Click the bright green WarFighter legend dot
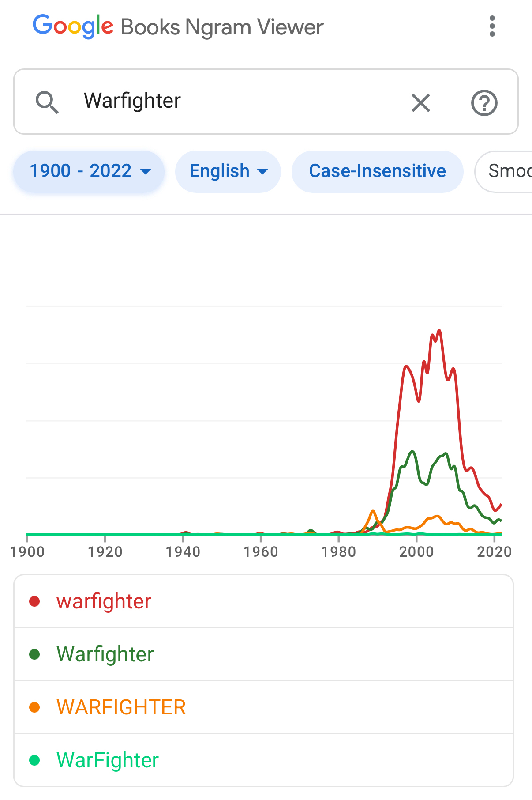Screen dimensions: 532x800 pyautogui.click(x=34, y=760)
